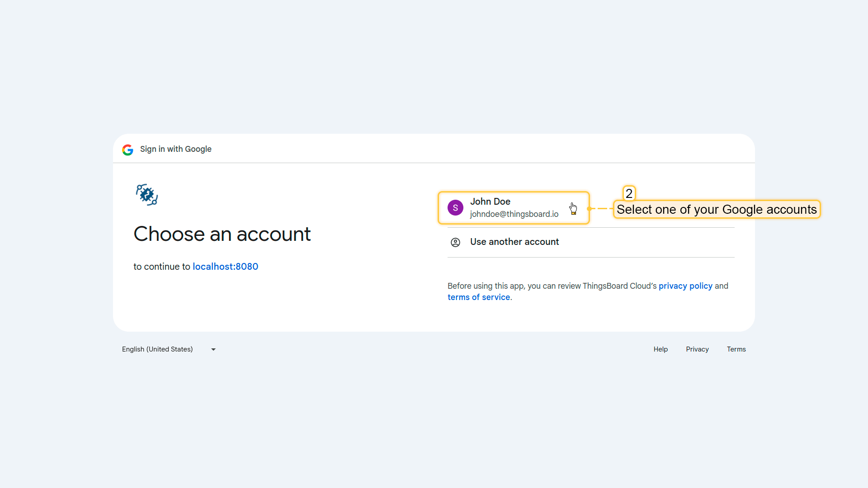Open the terms of service link
The height and width of the screenshot is (488, 868).
click(x=479, y=297)
